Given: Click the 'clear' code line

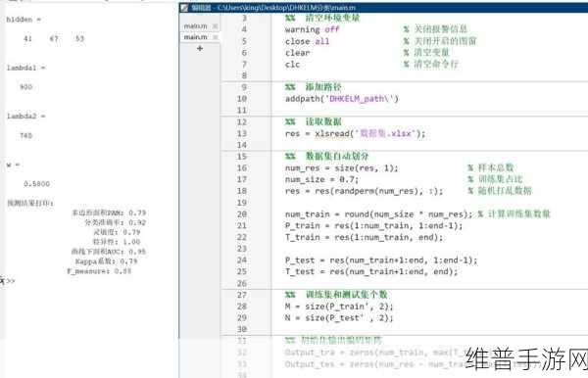Looking at the screenshot, I should [297, 53].
